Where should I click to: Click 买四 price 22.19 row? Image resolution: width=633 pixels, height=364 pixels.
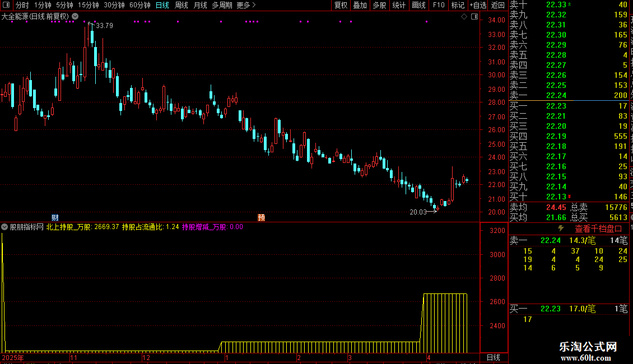(x=569, y=136)
